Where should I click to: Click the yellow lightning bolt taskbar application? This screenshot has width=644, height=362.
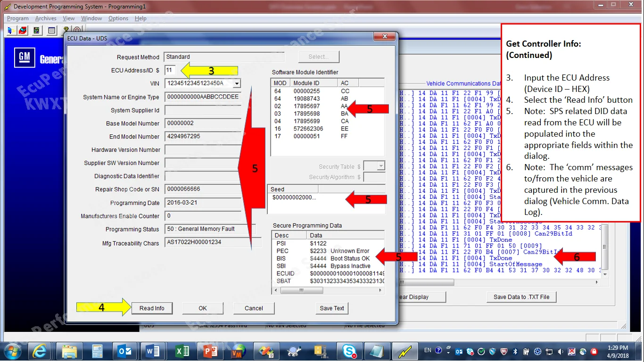[x=405, y=352]
